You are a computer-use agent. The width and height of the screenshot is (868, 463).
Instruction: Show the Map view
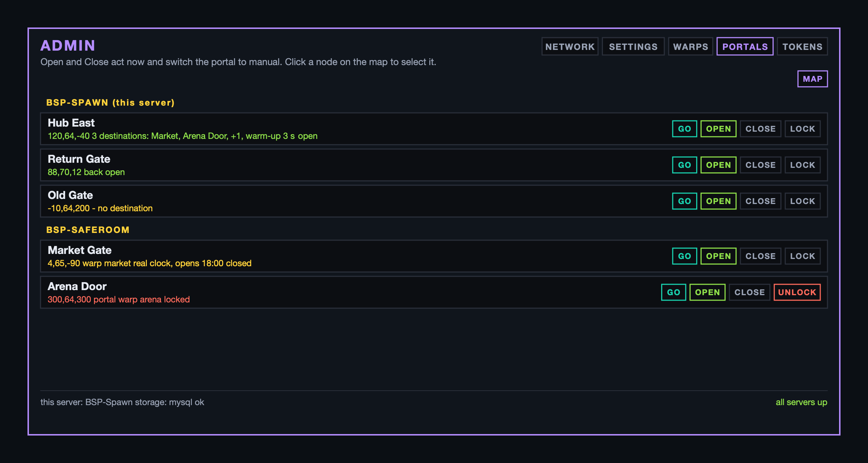[x=813, y=79]
